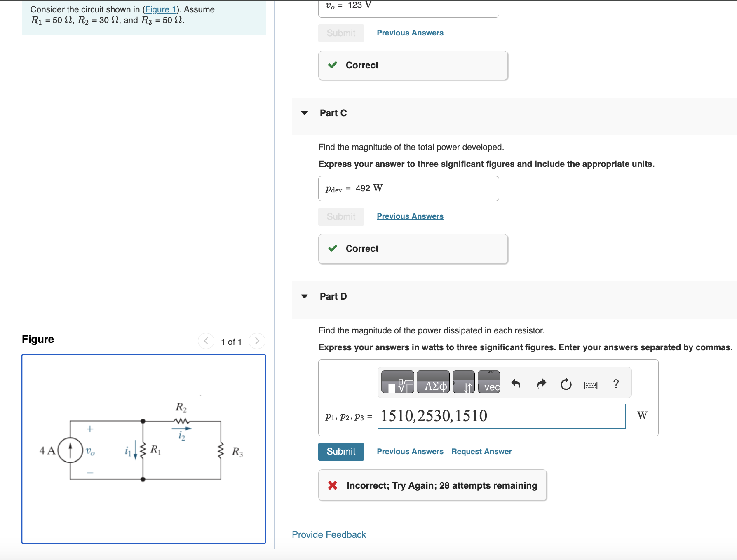
Task: View Previous Answers for Part D
Action: (x=410, y=451)
